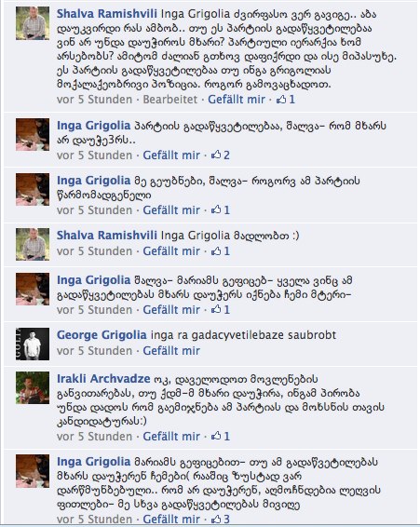The height and width of the screenshot is (527, 420).
Task: Click Inga Grigolia name on last comment
Action: [93, 462]
